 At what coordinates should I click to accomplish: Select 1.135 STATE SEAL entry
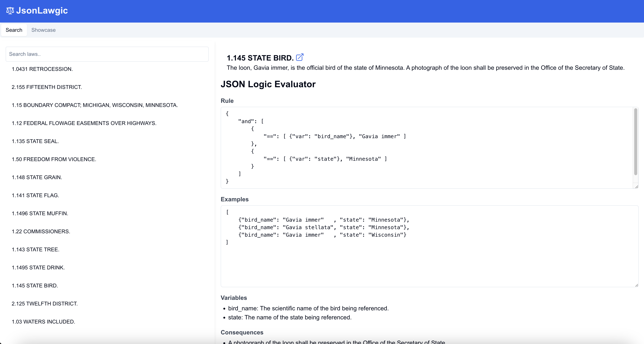pos(35,141)
